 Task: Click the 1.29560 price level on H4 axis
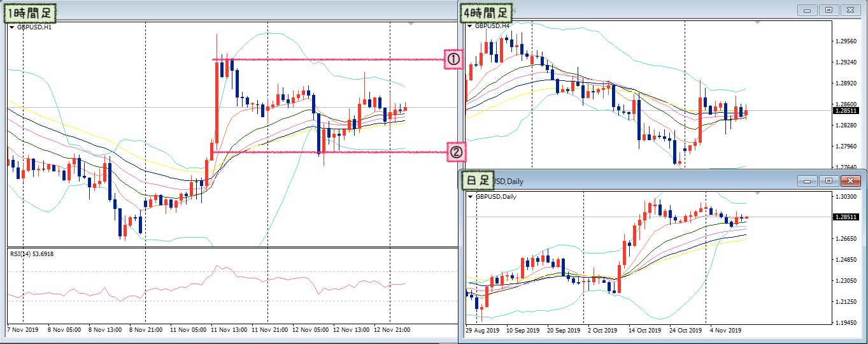point(845,41)
